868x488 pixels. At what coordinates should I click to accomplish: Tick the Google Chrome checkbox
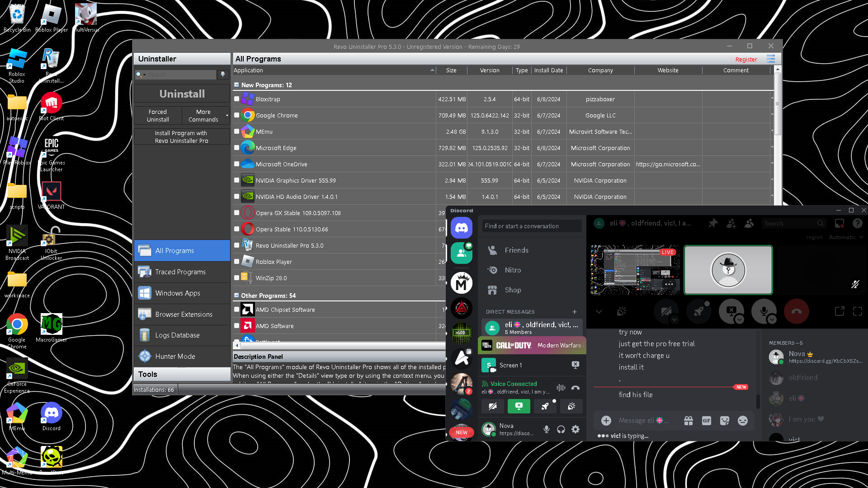[236, 115]
